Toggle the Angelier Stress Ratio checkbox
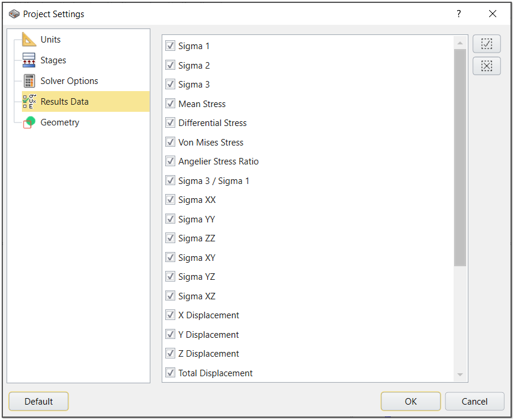Viewport: 514px width, 420px height. 171,161
